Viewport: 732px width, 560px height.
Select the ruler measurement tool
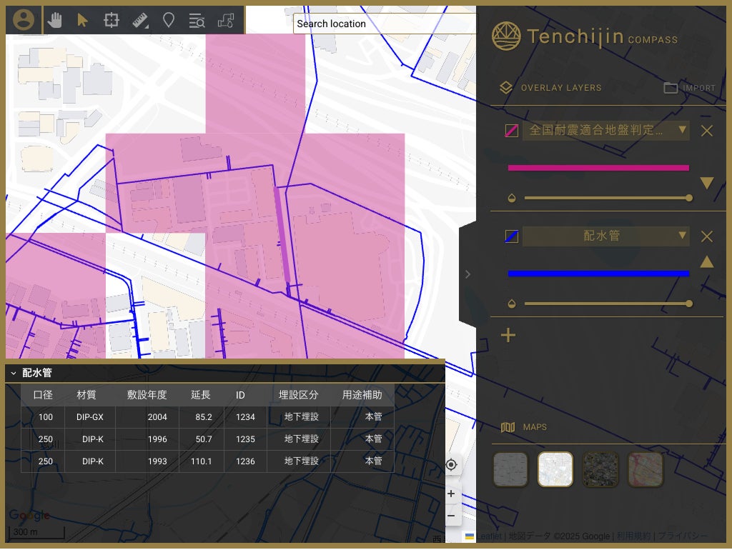click(x=140, y=20)
